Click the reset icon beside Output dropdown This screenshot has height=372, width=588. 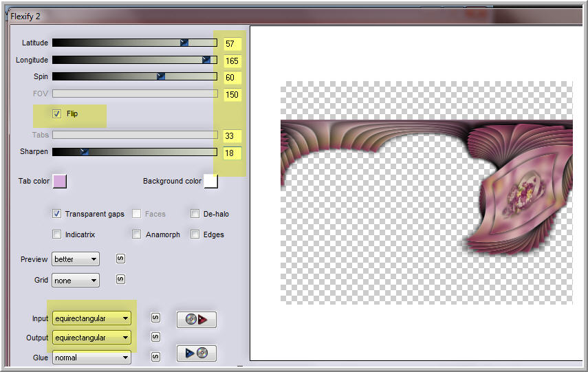[155, 337]
